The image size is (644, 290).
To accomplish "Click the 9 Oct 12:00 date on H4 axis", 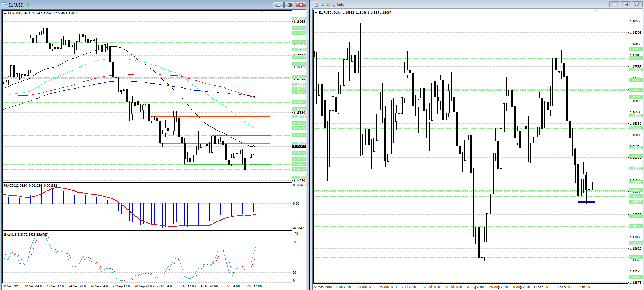I will pos(253,286).
